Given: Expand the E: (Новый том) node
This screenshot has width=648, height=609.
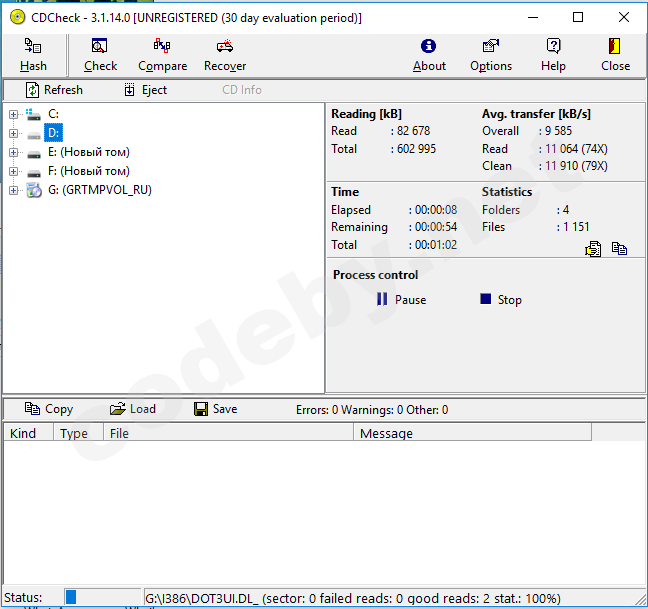Looking at the screenshot, I should 13,152.
